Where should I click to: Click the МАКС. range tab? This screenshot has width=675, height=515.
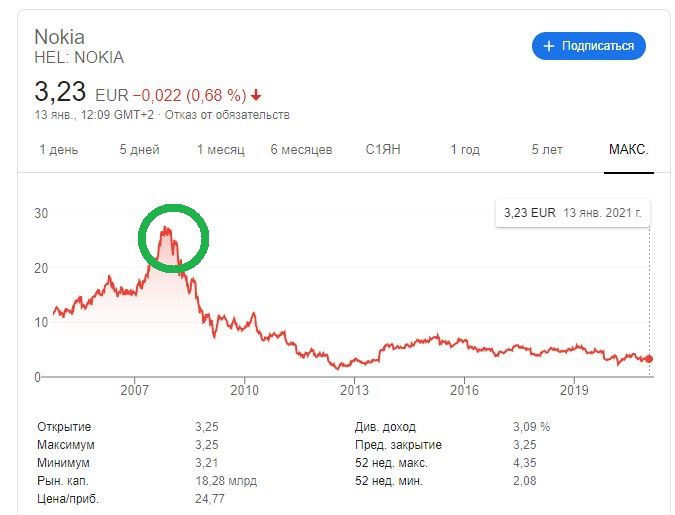tap(629, 150)
